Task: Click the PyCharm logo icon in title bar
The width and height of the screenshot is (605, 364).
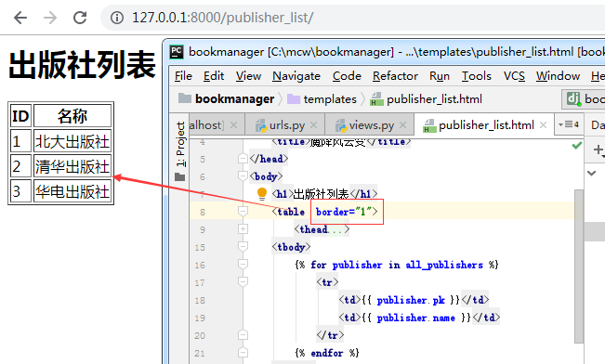Action: pyautogui.click(x=177, y=52)
